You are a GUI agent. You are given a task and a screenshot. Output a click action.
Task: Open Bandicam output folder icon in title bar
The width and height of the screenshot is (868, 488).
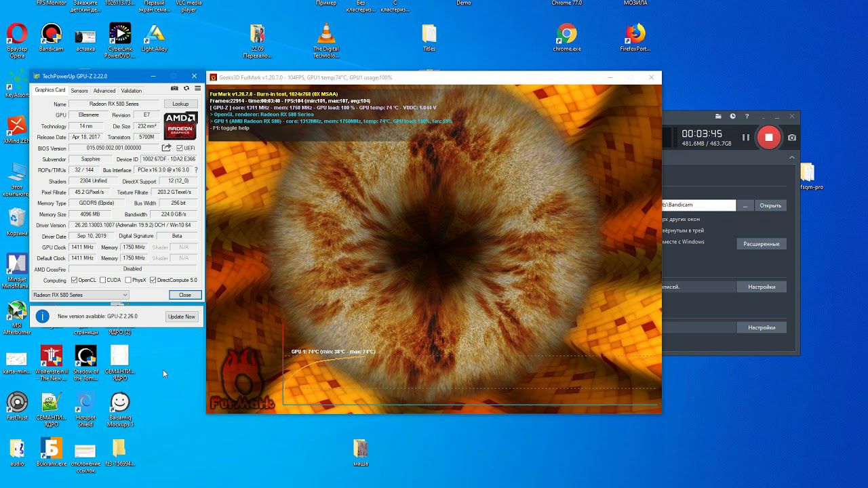[x=718, y=117]
